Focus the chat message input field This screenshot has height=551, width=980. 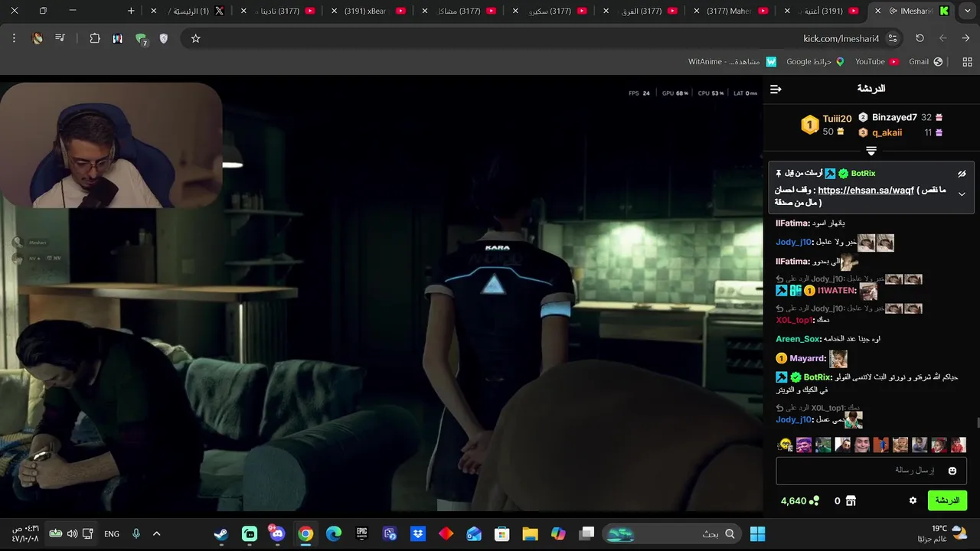click(871, 471)
